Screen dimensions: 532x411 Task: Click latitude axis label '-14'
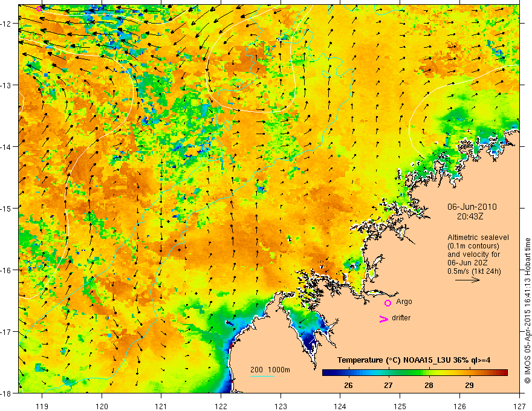pyautogui.click(x=6, y=147)
